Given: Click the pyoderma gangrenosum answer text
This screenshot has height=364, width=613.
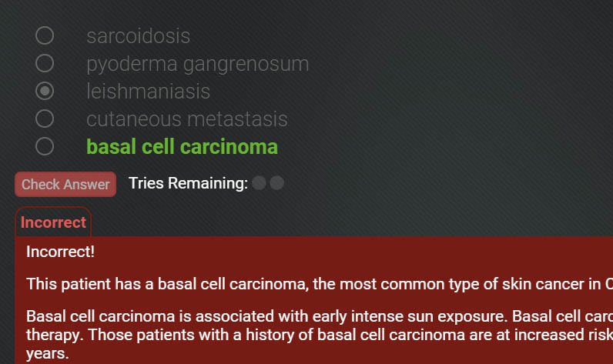Looking at the screenshot, I should click(198, 64).
